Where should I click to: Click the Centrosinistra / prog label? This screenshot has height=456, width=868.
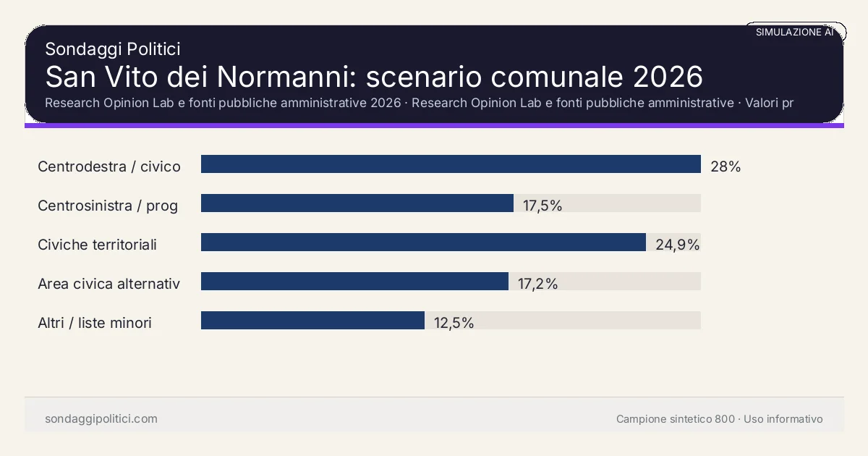(108, 206)
